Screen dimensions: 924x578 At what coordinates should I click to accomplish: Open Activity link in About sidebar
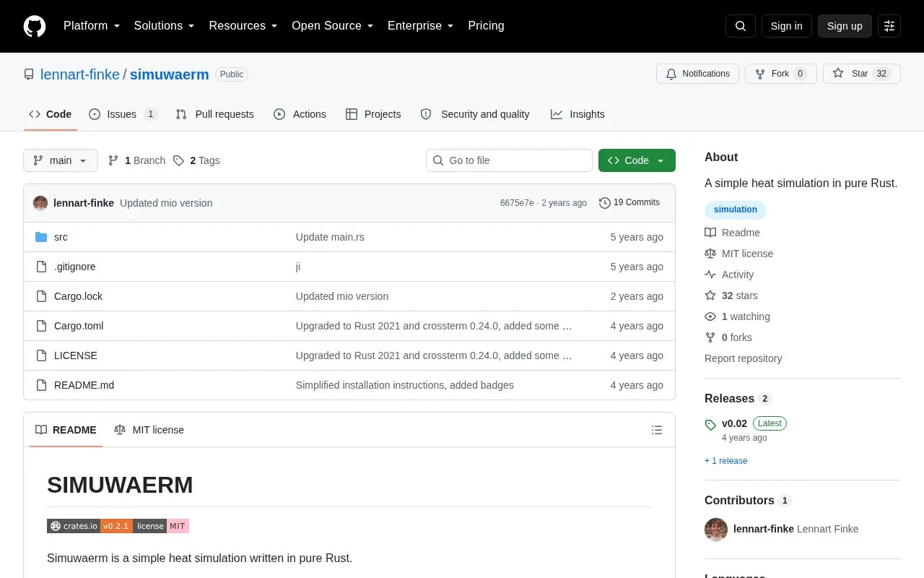729,275
